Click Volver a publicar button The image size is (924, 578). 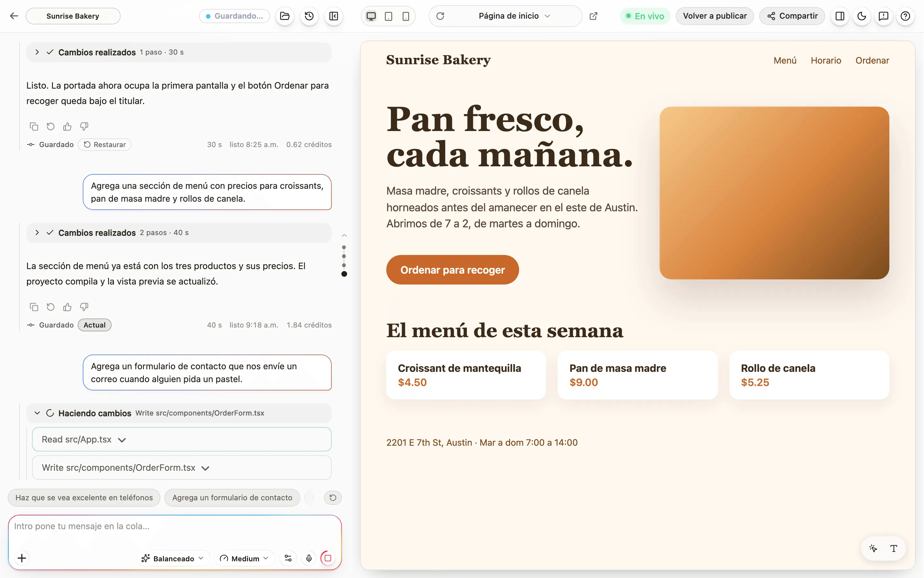coord(714,16)
